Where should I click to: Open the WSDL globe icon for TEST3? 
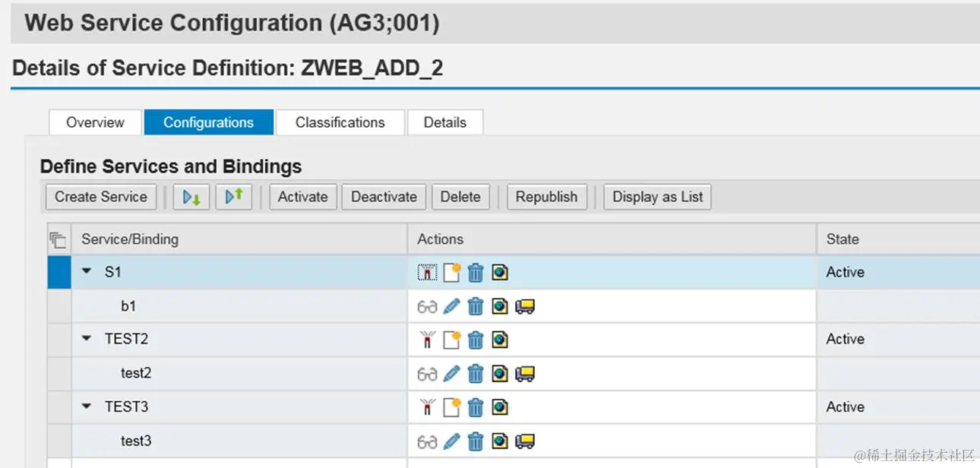point(499,407)
